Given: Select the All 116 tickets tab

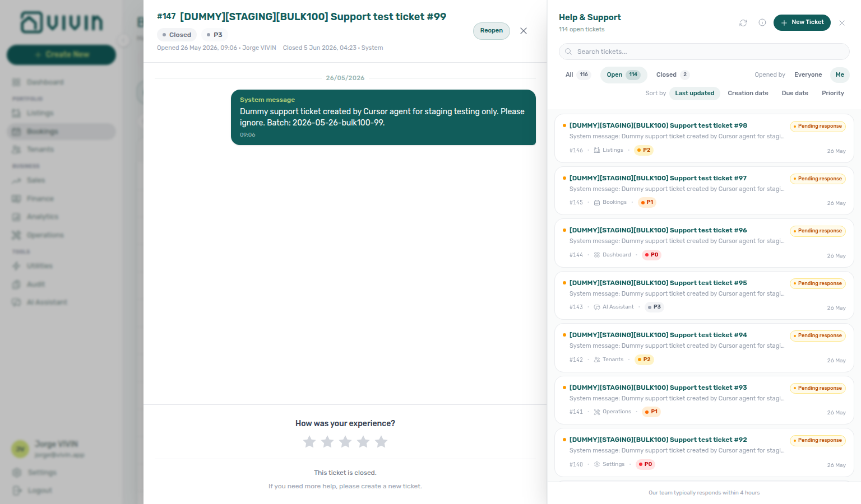Looking at the screenshot, I should [577, 74].
